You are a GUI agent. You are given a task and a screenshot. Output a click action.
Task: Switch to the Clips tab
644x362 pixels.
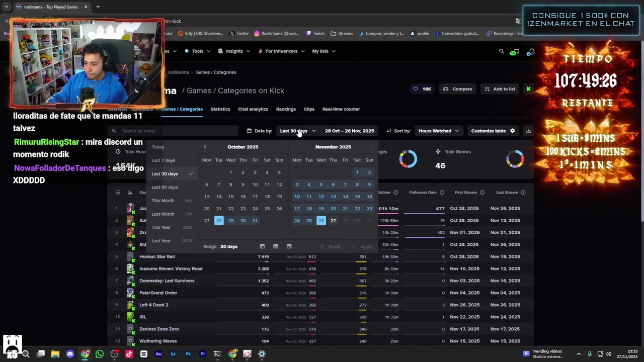click(x=309, y=109)
